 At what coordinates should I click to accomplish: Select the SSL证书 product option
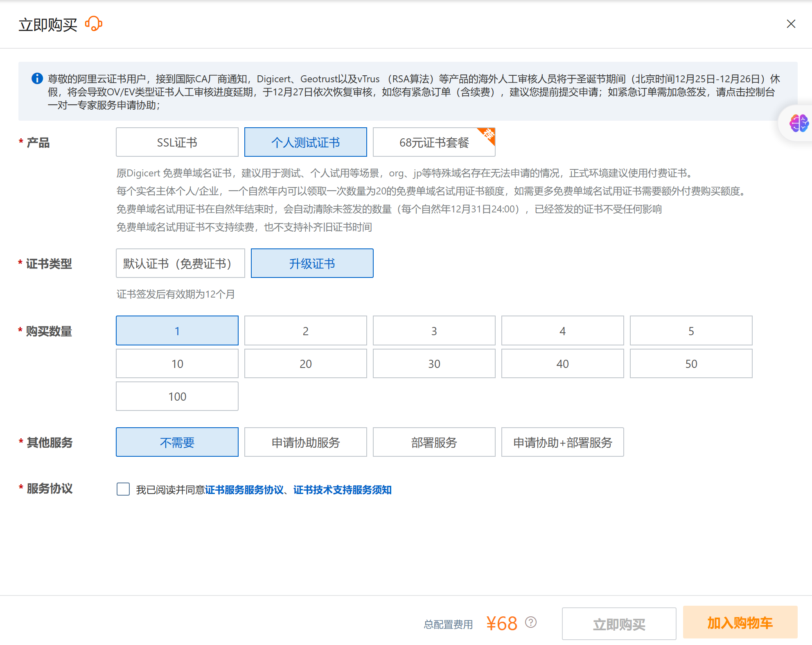(x=177, y=142)
